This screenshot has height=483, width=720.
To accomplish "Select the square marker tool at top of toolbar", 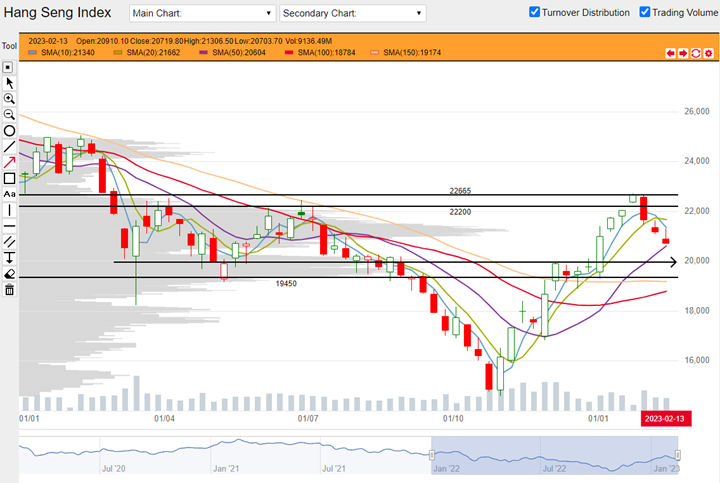I will 8,67.
